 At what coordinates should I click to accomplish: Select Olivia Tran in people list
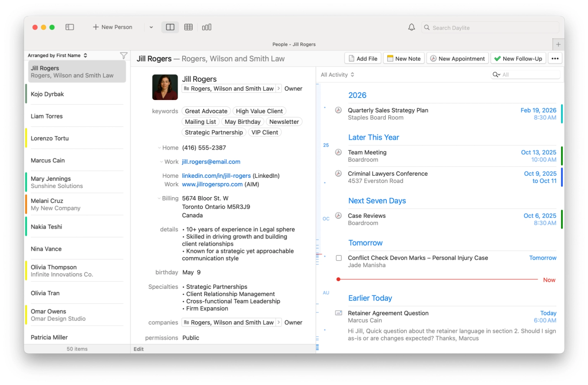point(77,293)
